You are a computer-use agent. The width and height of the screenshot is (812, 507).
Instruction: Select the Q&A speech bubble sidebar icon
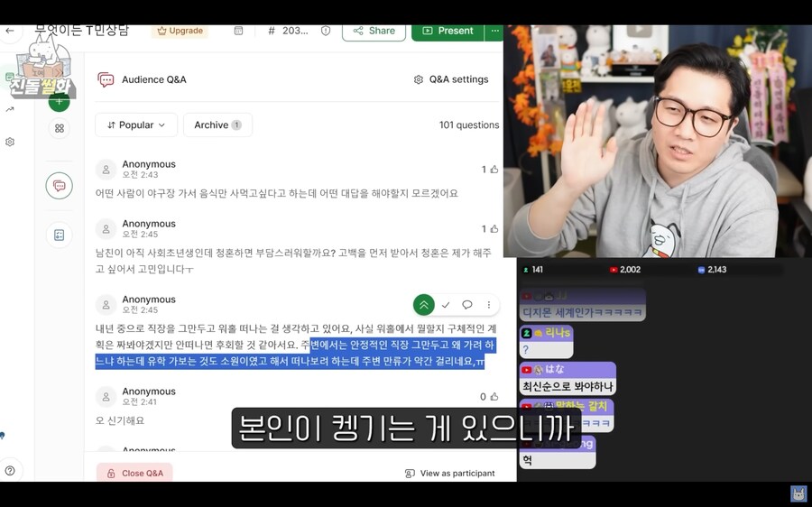click(59, 186)
